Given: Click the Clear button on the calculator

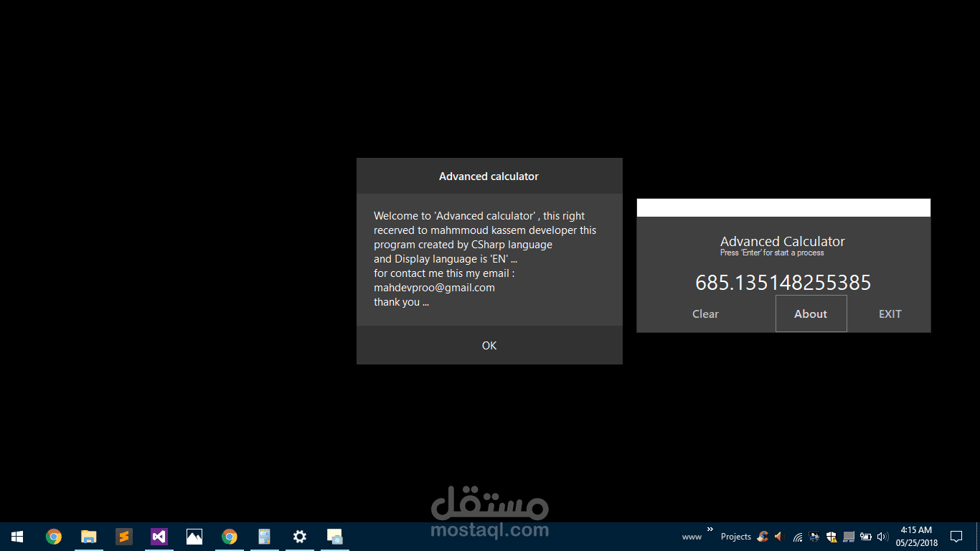Looking at the screenshot, I should point(705,314).
